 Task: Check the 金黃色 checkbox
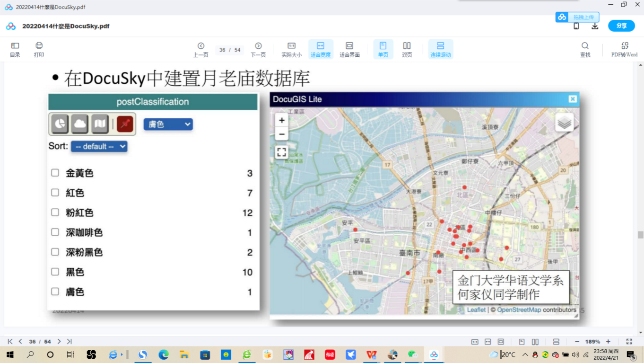(x=55, y=173)
